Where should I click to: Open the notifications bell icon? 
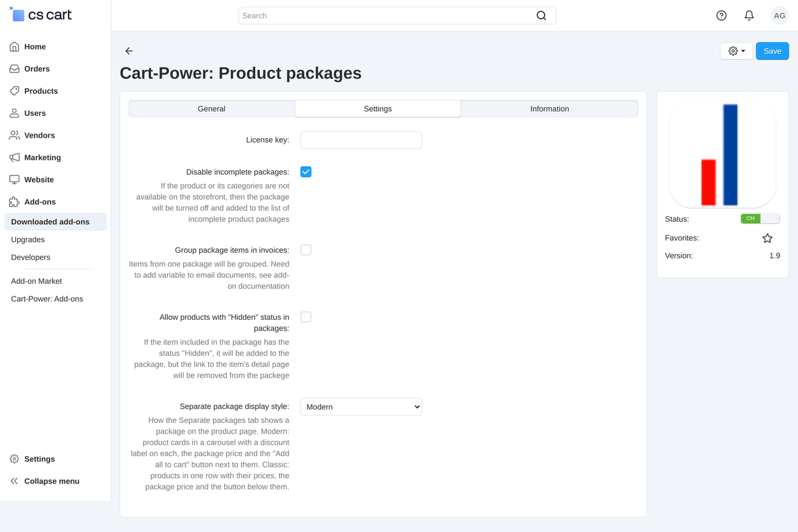749,15
